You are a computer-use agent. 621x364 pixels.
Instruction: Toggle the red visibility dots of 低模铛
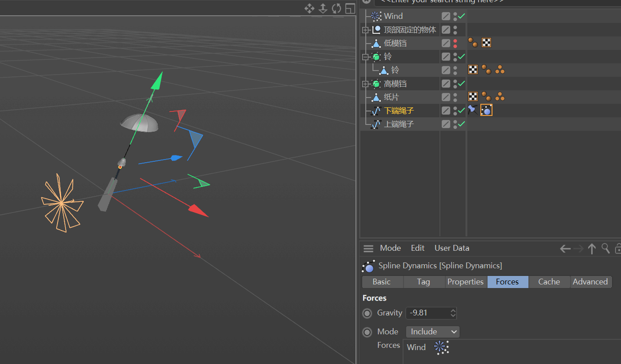(455, 43)
